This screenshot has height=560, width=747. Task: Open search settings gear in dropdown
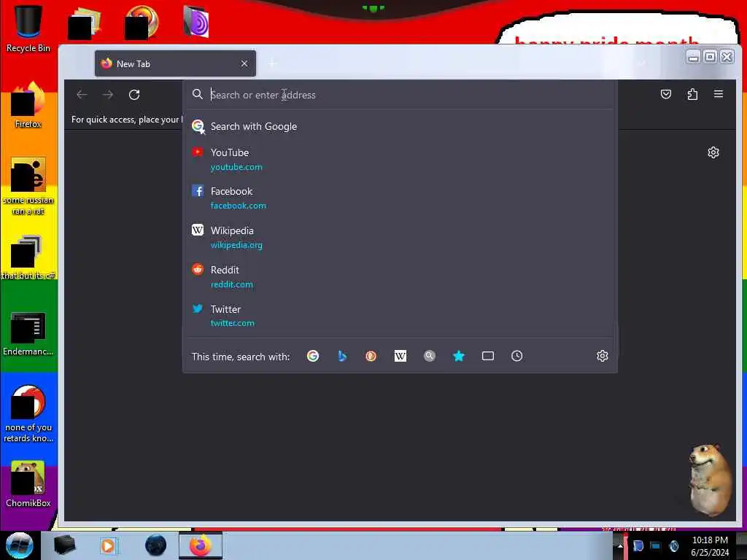tap(603, 356)
